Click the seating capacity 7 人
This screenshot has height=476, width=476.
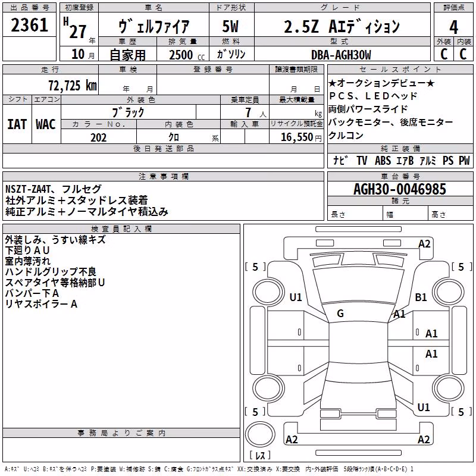[256, 112]
